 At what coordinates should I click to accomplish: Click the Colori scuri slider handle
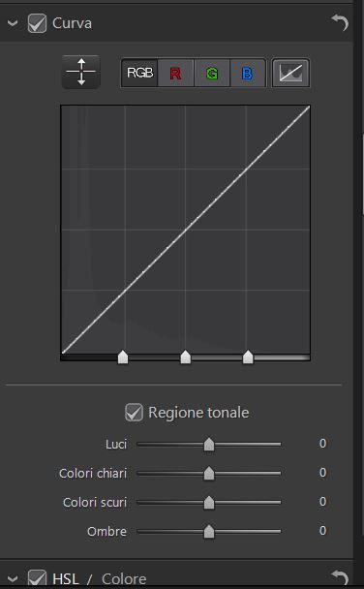(209, 502)
